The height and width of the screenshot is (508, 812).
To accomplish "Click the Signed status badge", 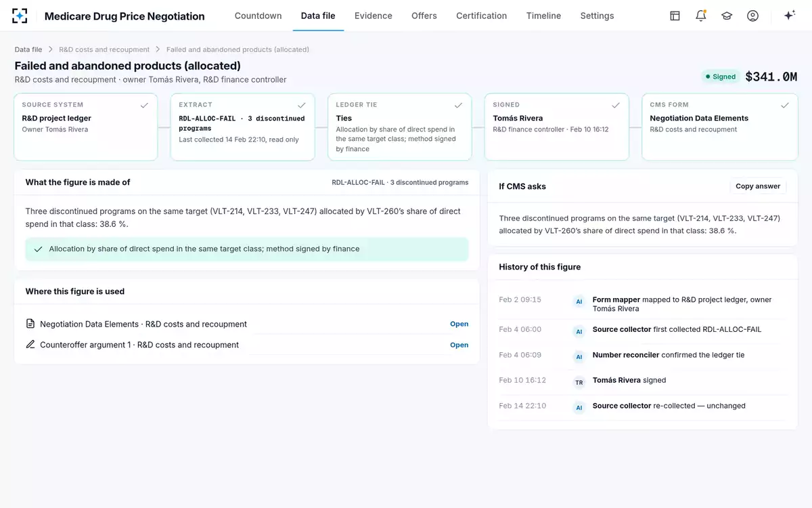I will (x=719, y=77).
